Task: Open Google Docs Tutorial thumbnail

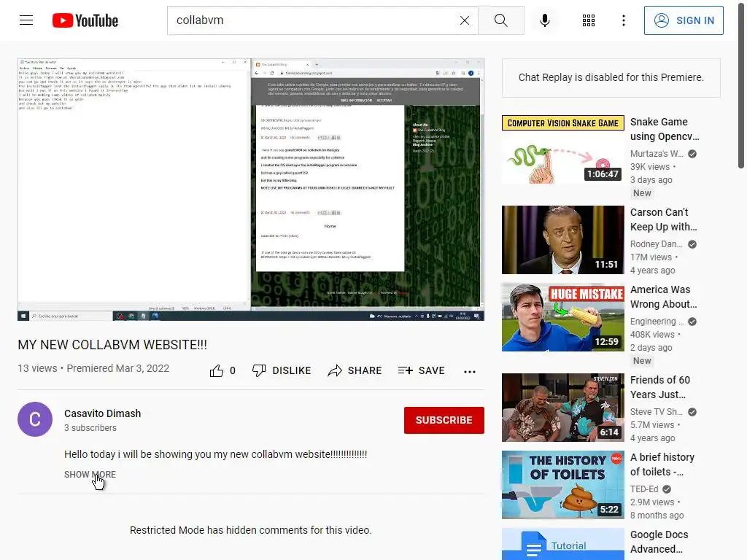Action: click(x=562, y=544)
